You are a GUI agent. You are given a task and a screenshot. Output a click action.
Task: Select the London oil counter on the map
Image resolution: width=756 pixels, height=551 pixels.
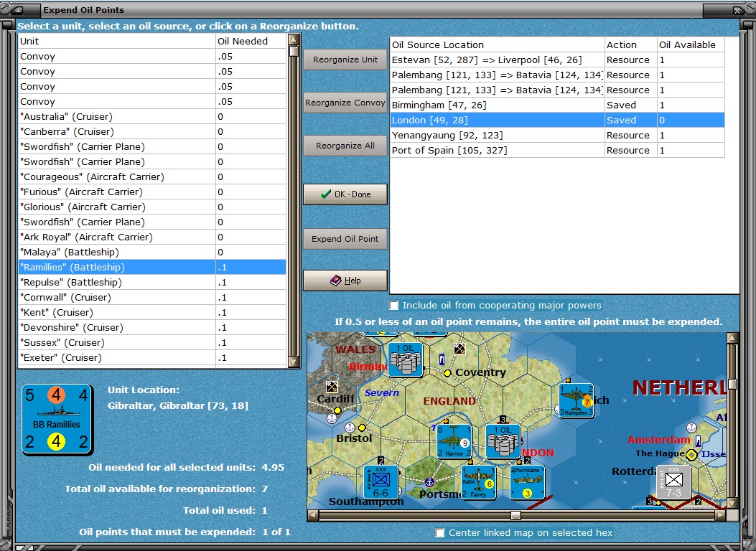(x=503, y=441)
